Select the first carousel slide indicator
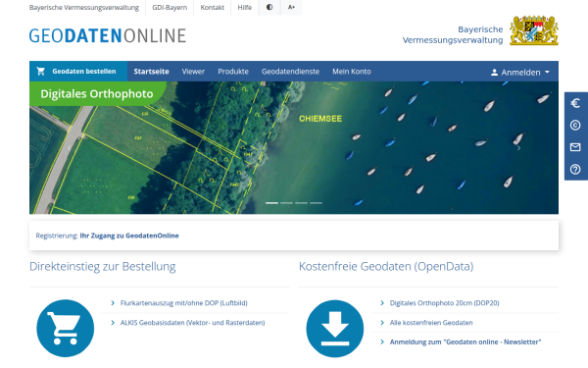Screen dimensions: 588x368 coord(271,203)
